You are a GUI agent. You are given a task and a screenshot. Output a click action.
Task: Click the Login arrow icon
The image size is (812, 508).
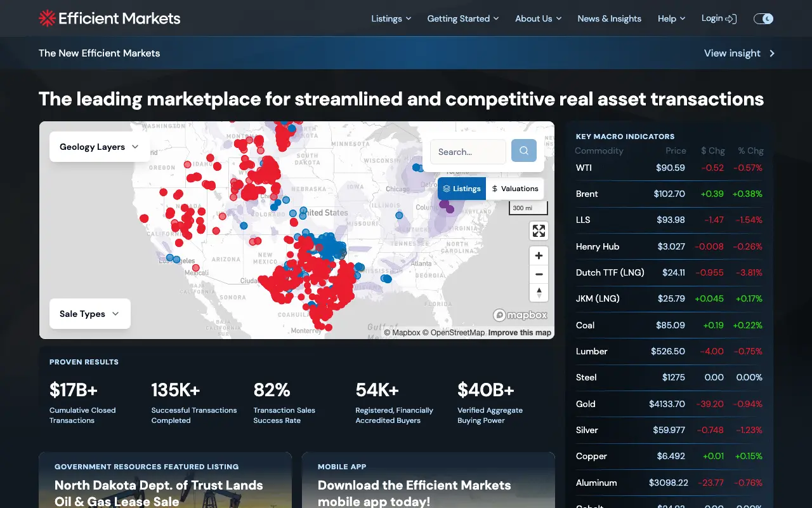[x=731, y=18]
